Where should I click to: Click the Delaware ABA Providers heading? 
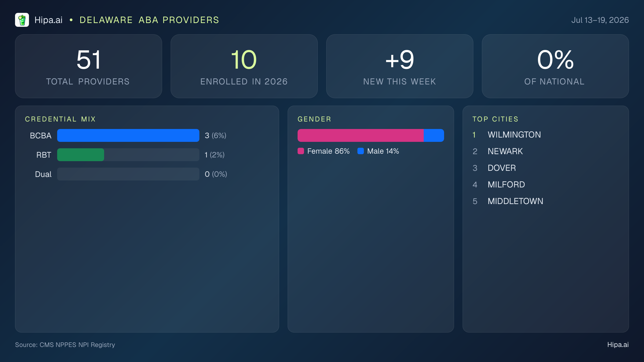pos(149,20)
